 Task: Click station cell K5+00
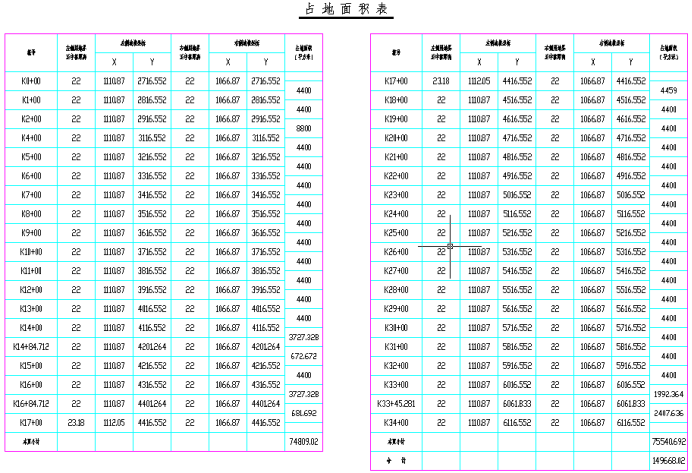pyautogui.click(x=31, y=157)
